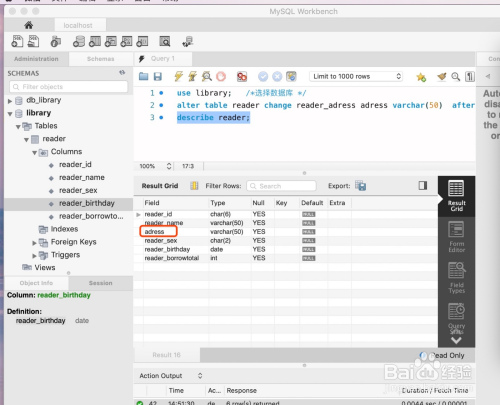Switch to the Administration tab
Image resolution: width=500 pixels, height=405 pixels.
[36, 59]
